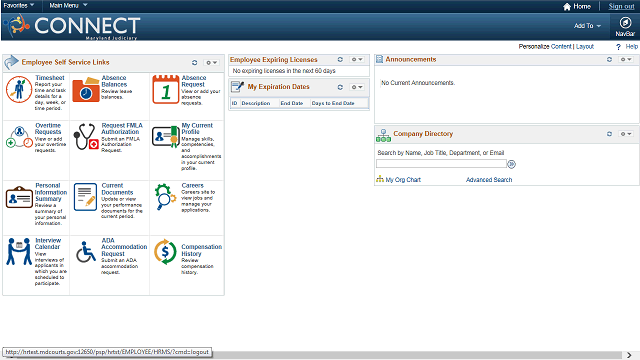Viewport: 640px width, 360px height.
Task: Click the horizontal scrollbar right arrow
Action: point(629,355)
